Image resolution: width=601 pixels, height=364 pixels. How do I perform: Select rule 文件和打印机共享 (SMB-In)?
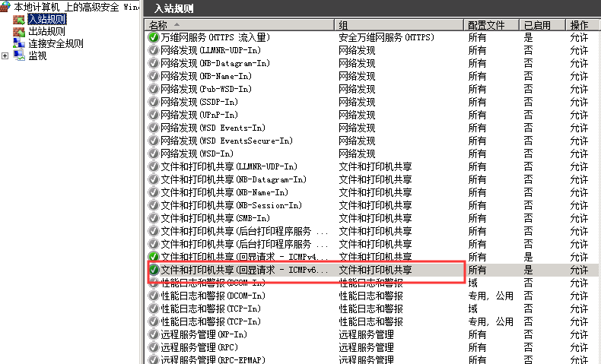[x=373, y=218]
